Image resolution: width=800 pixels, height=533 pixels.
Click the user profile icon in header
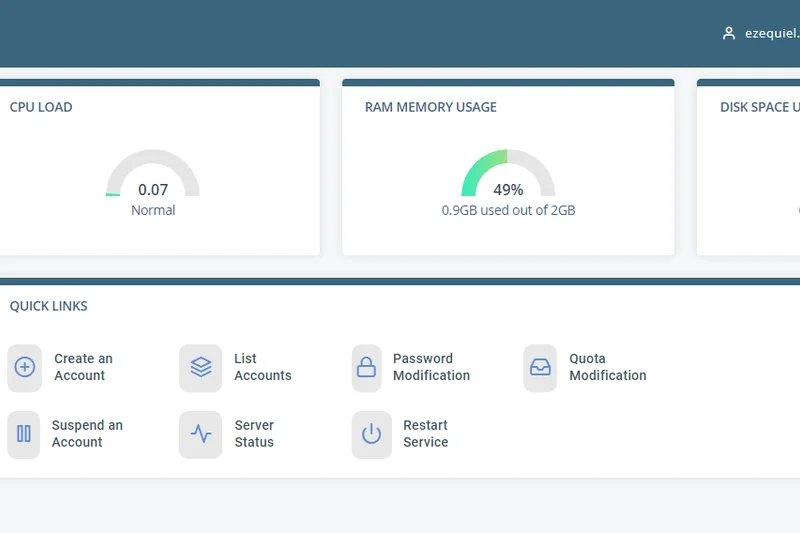point(729,34)
